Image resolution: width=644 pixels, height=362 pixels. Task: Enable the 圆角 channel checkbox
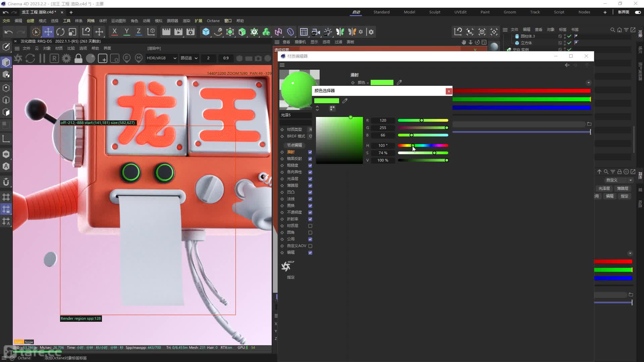pos(310,233)
